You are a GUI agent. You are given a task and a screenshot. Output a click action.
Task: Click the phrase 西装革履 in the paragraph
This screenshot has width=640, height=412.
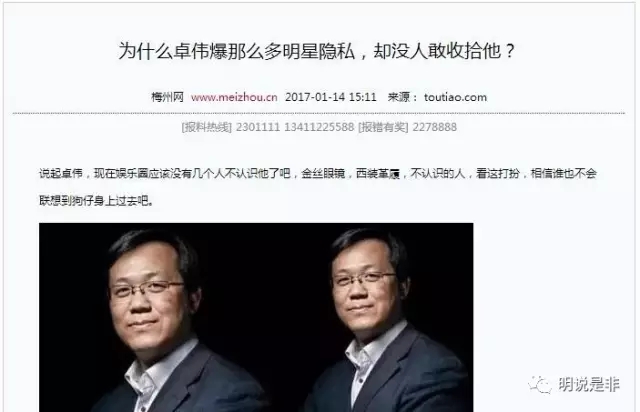tap(378, 174)
